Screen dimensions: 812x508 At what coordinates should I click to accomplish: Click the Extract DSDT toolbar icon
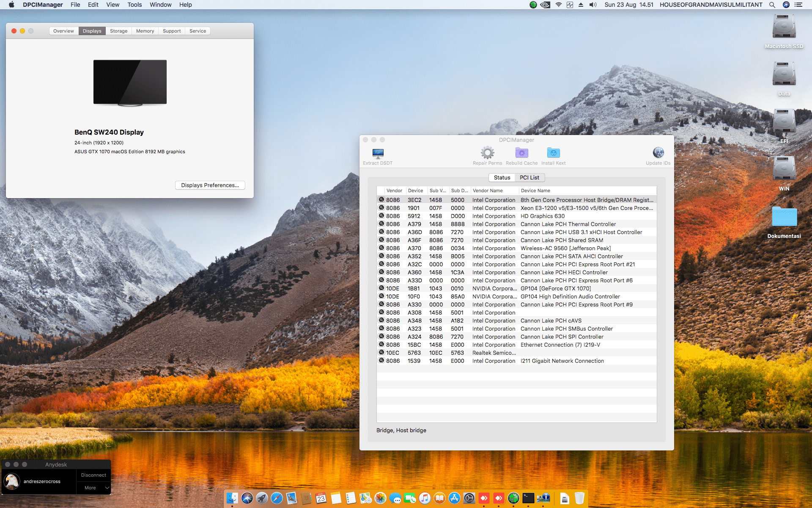tap(378, 153)
